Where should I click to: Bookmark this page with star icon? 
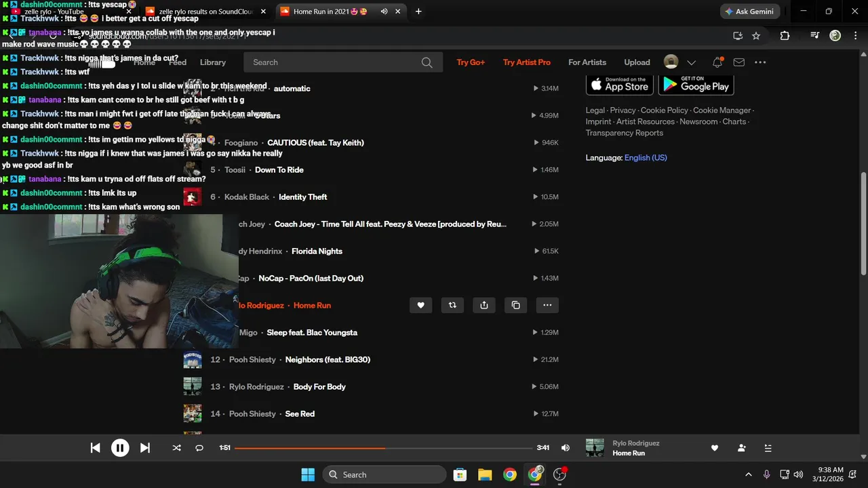click(x=756, y=36)
